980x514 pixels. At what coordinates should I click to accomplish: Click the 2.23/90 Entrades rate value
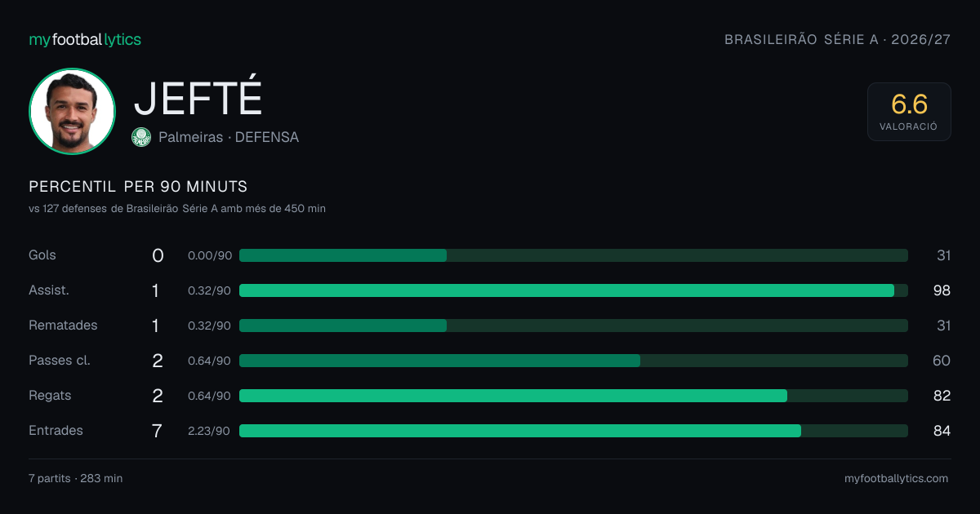(209, 431)
